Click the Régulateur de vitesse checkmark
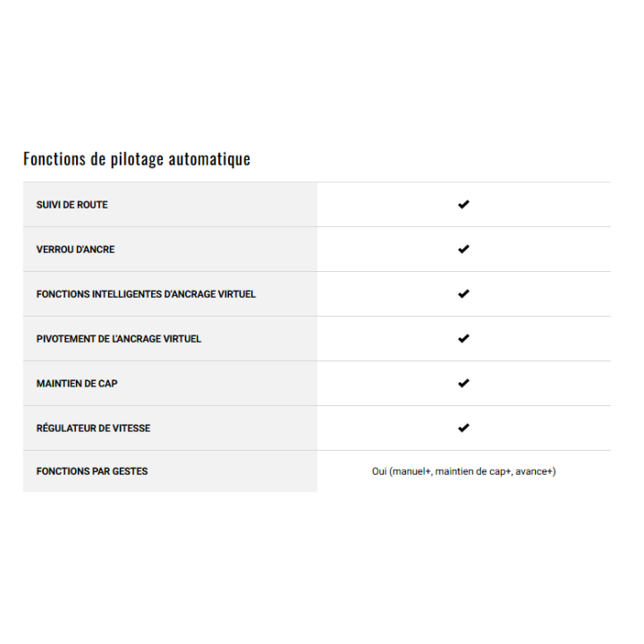The height and width of the screenshot is (644, 644). coord(463,428)
